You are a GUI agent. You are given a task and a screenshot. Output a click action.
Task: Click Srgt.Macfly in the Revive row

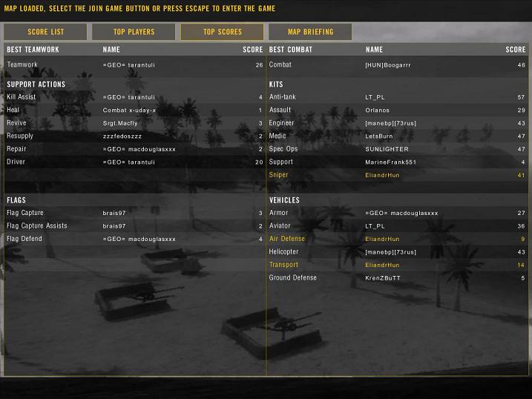point(122,123)
